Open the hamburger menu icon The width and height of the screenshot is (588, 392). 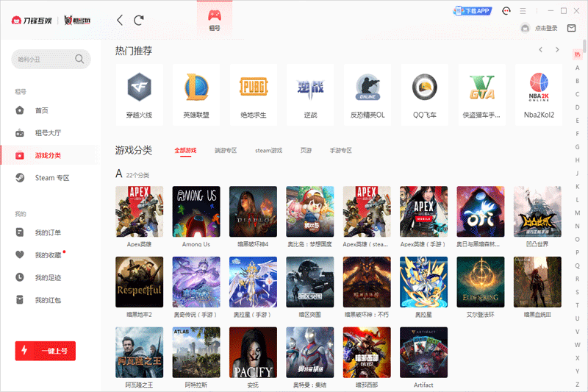[x=523, y=11]
